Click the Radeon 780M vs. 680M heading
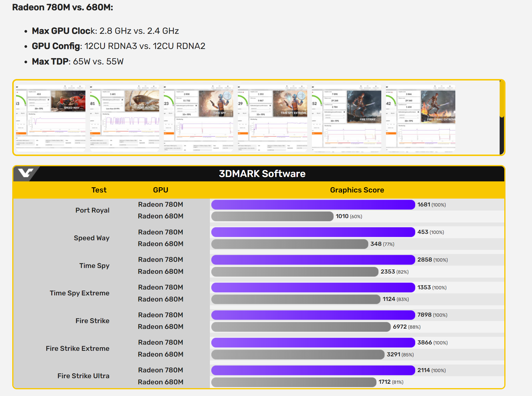This screenshot has width=532, height=396. pos(63,7)
